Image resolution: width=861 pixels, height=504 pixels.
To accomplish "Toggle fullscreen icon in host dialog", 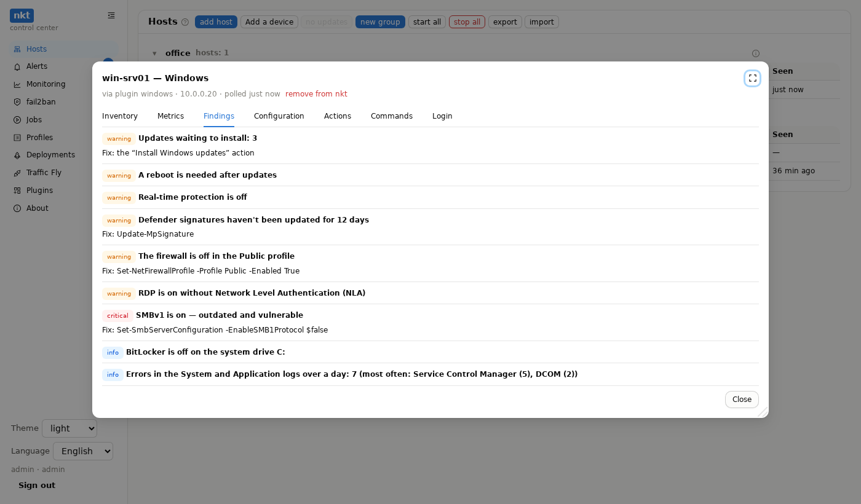I will [752, 78].
